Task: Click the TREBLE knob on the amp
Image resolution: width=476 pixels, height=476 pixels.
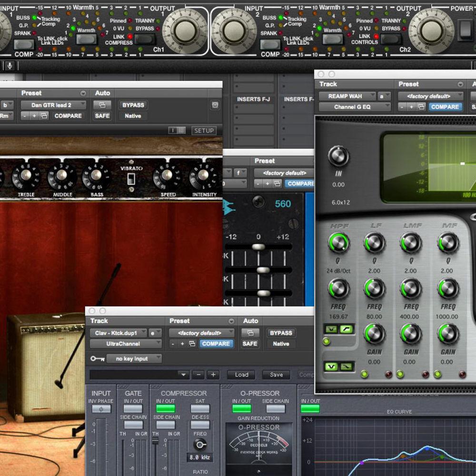Action: point(26,176)
